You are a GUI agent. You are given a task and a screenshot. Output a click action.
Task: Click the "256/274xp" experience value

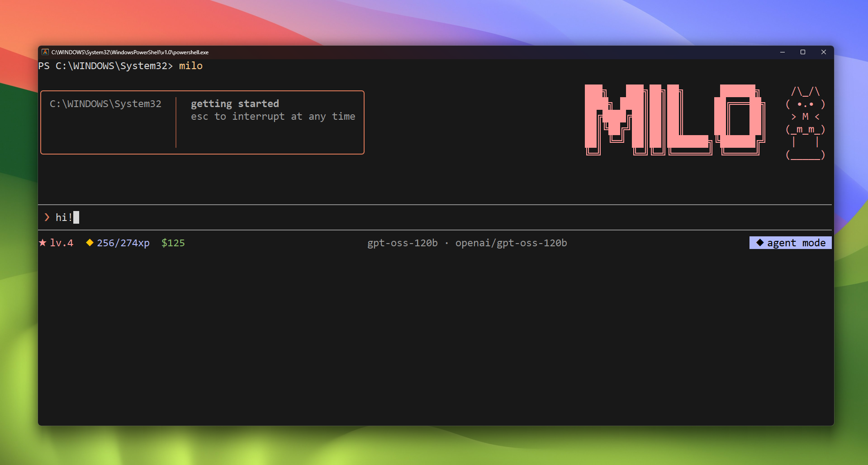pyautogui.click(x=123, y=243)
